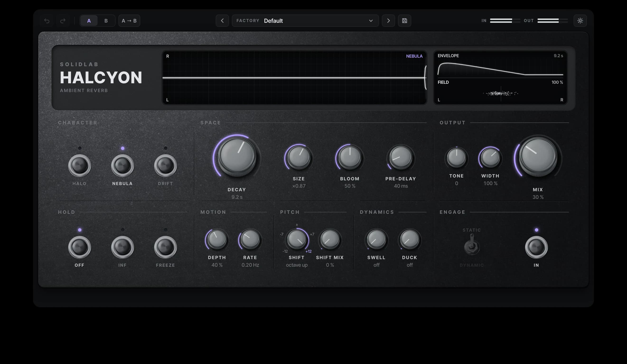The height and width of the screenshot is (364, 627).
Task: Click the motion DEPTH knob
Action: pyautogui.click(x=217, y=240)
